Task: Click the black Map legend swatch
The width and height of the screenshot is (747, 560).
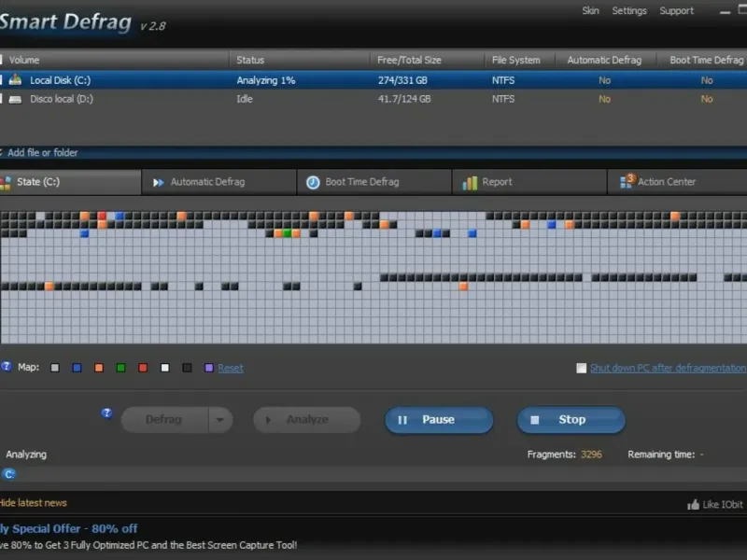Action: point(187,368)
